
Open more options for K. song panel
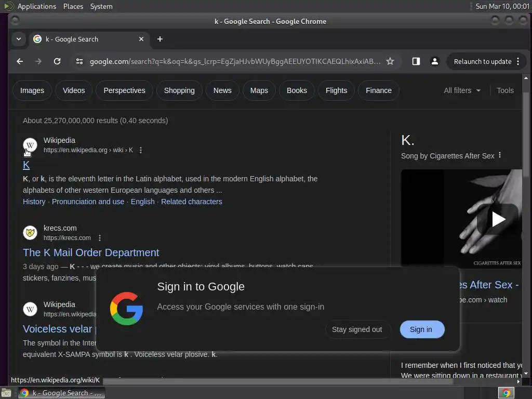tap(500, 155)
